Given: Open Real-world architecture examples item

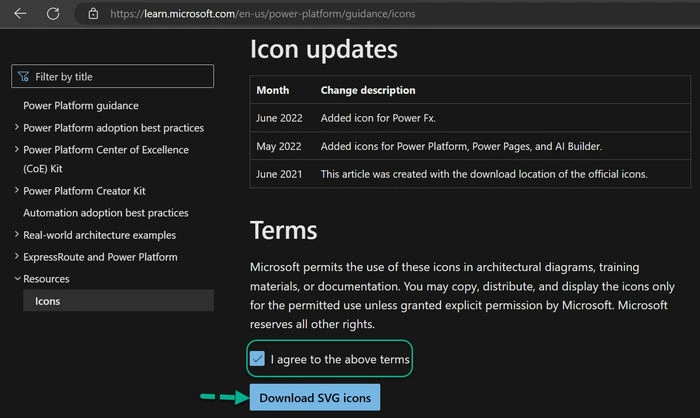Looking at the screenshot, I should point(100,235).
